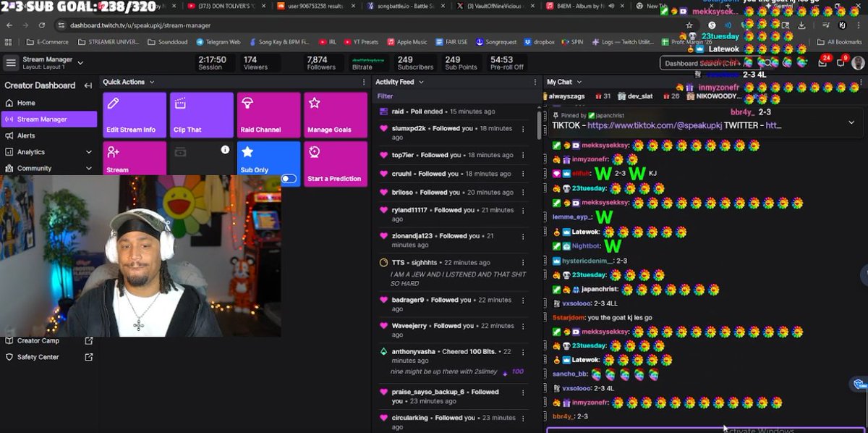Click the TTS sighhhts activity entry
The width and height of the screenshot is (868, 433).
(x=453, y=272)
